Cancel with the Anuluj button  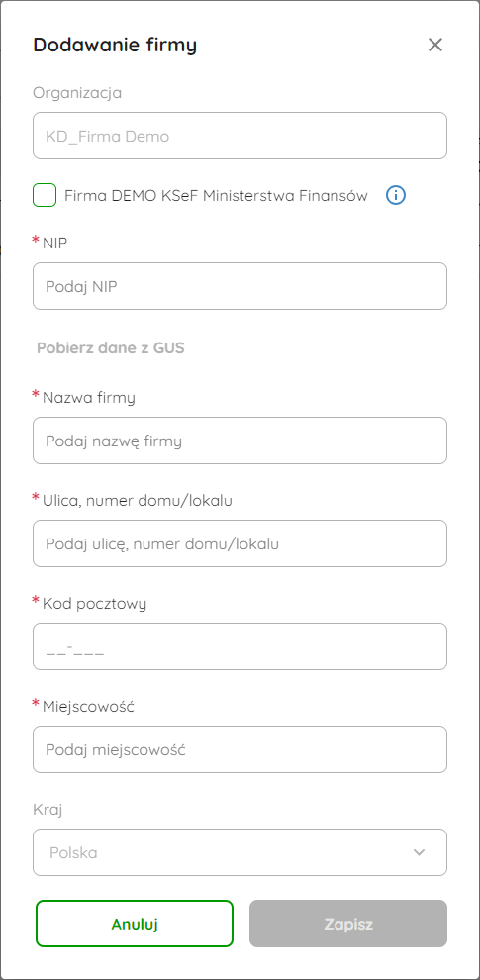(135, 924)
